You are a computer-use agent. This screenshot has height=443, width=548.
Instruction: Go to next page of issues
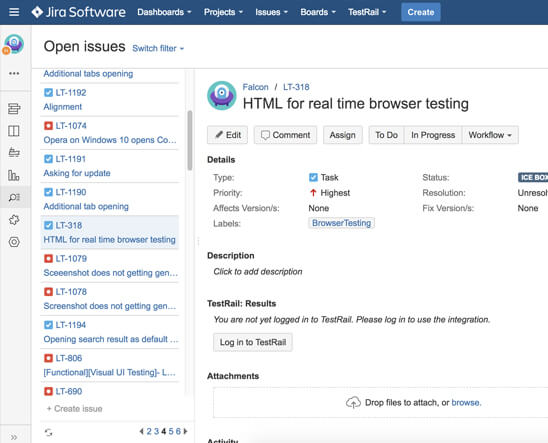coord(185,431)
